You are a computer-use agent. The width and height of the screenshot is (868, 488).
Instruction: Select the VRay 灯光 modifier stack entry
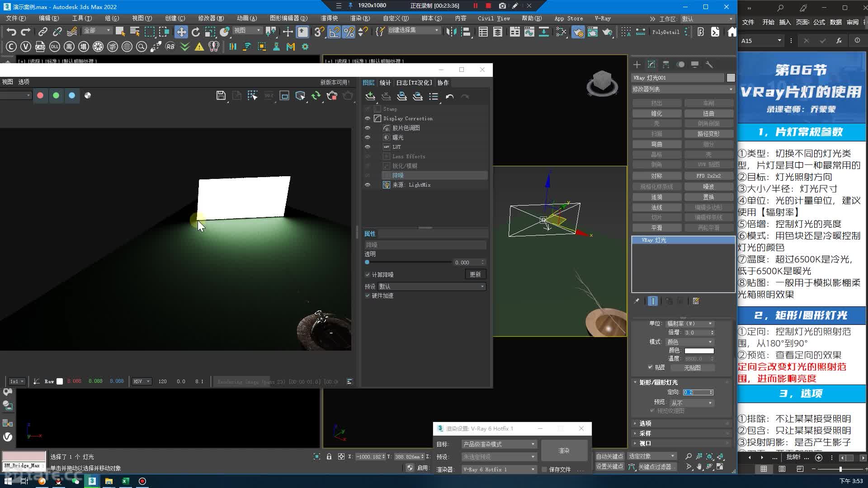point(683,240)
